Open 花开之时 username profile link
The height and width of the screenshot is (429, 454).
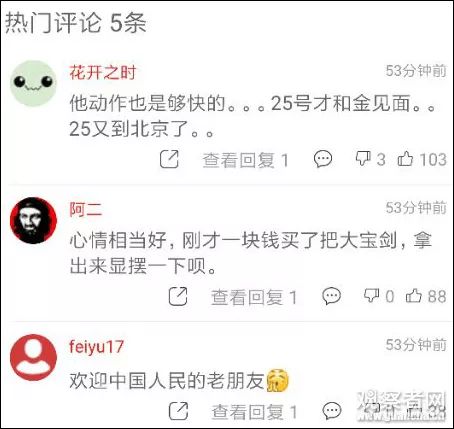click(103, 73)
